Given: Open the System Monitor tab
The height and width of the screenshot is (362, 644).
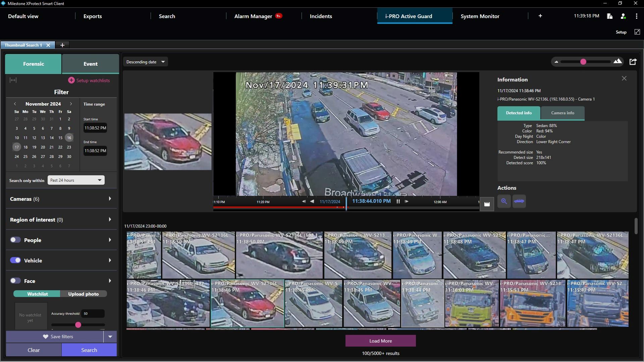Looking at the screenshot, I should (480, 16).
